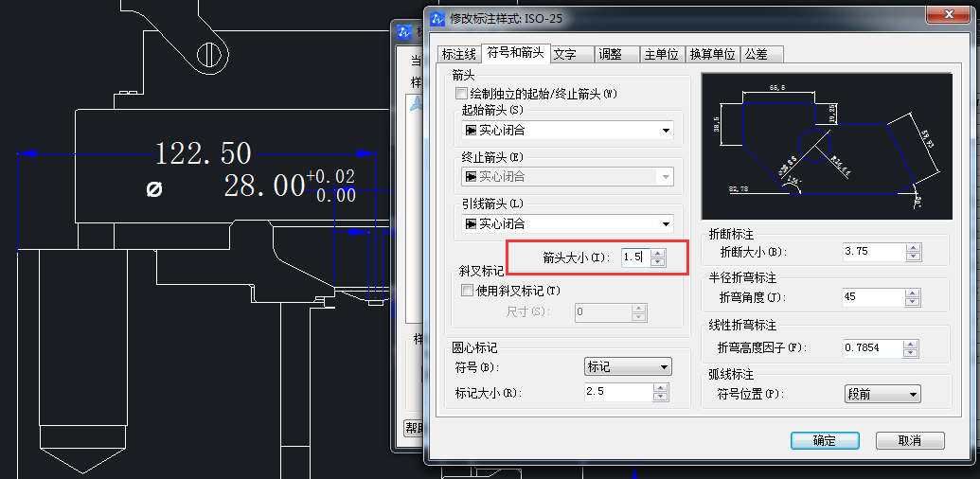This screenshot has height=479, width=980.
Task: Click the 箭头大小 input field
Action: coord(635,257)
